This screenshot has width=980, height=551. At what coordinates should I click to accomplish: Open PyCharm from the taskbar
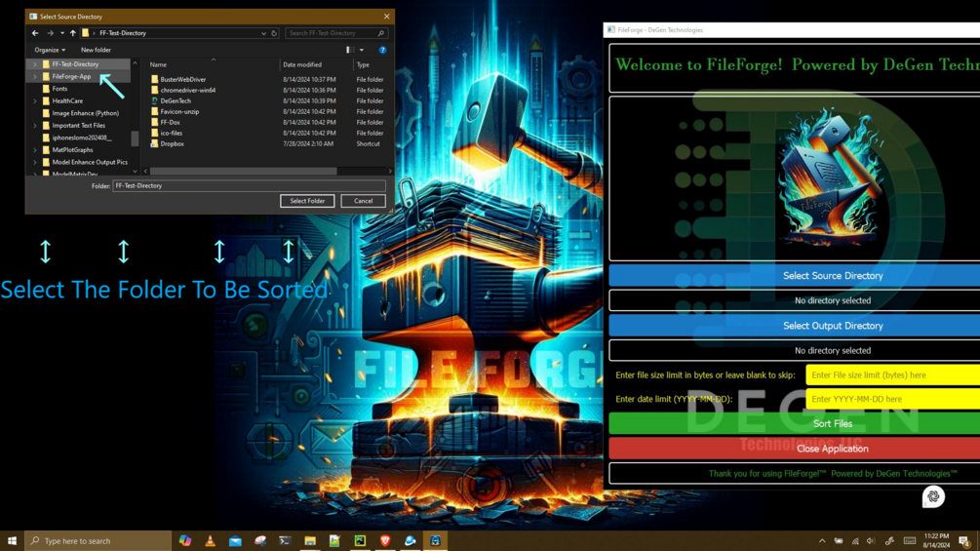(x=360, y=541)
